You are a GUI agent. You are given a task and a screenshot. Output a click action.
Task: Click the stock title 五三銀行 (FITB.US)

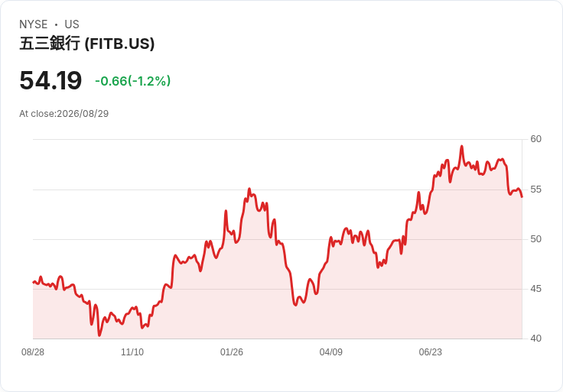(x=87, y=44)
